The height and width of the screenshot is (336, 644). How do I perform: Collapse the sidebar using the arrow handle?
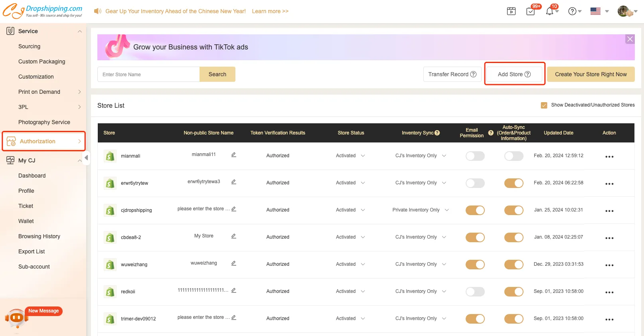tap(86, 158)
